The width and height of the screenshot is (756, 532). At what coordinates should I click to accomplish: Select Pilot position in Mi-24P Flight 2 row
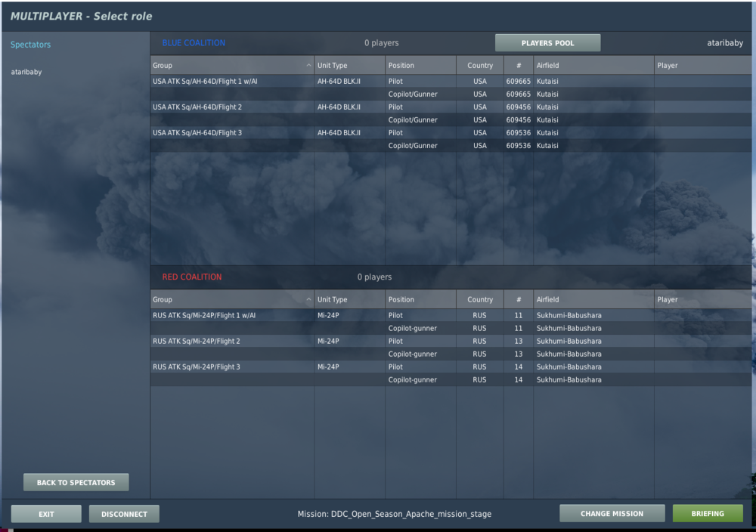pos(395,341)
